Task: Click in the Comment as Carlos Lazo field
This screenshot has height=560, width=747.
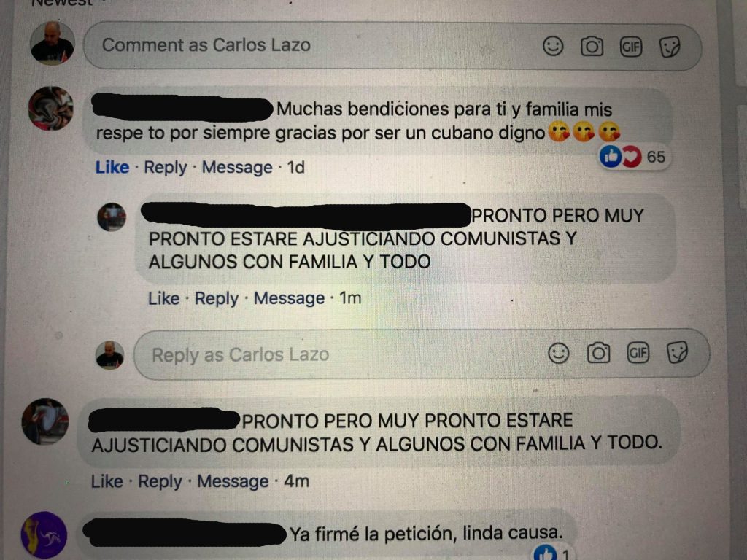Action: click(x=392, y=46)
